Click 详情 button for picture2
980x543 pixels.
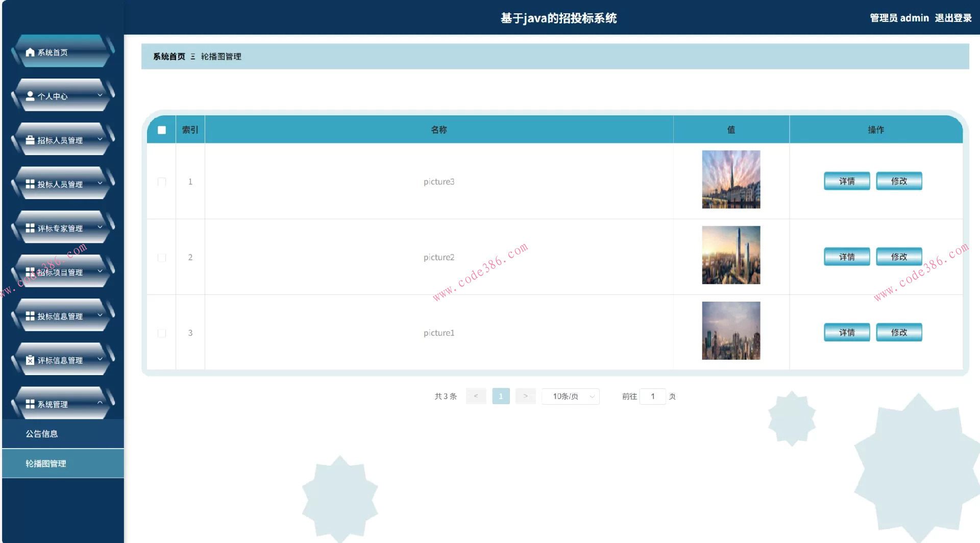click(846, 257)
